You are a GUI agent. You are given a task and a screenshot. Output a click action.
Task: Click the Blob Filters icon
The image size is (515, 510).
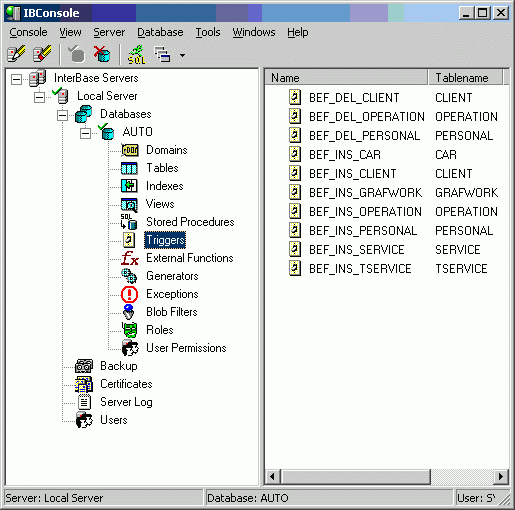pyautogui.click(x=129, y=312)
